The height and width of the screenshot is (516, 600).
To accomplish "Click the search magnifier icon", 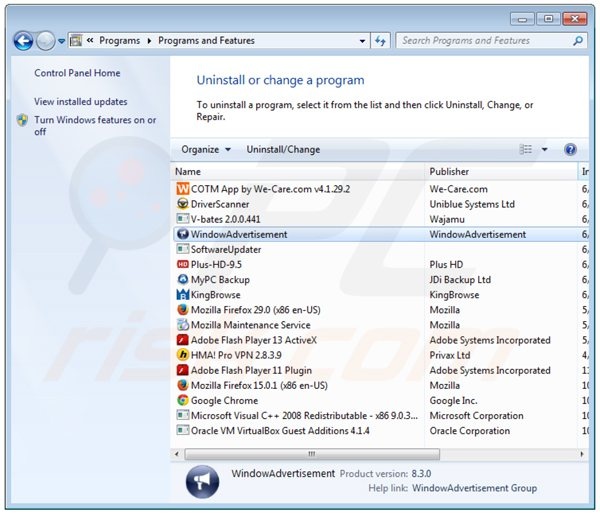I will tap(578, 40).
